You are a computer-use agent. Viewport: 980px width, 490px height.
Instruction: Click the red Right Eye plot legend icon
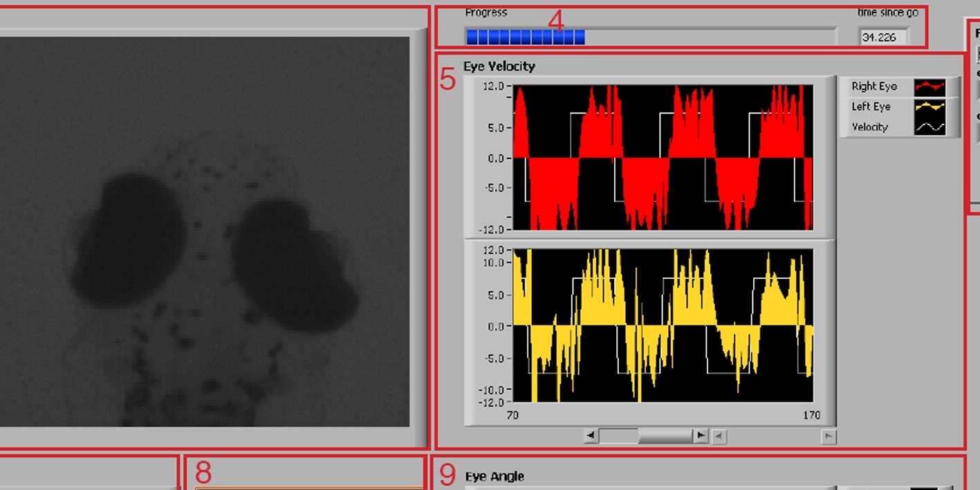click(929, 87)
